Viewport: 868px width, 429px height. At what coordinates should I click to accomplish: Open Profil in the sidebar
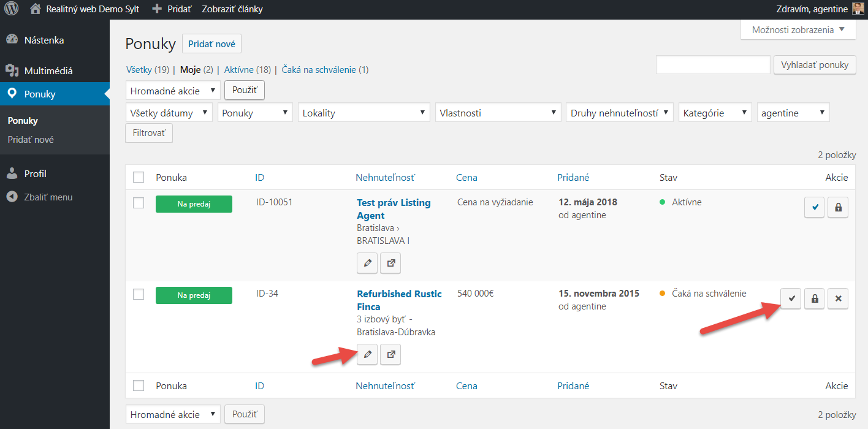click(x=36, y=173)
